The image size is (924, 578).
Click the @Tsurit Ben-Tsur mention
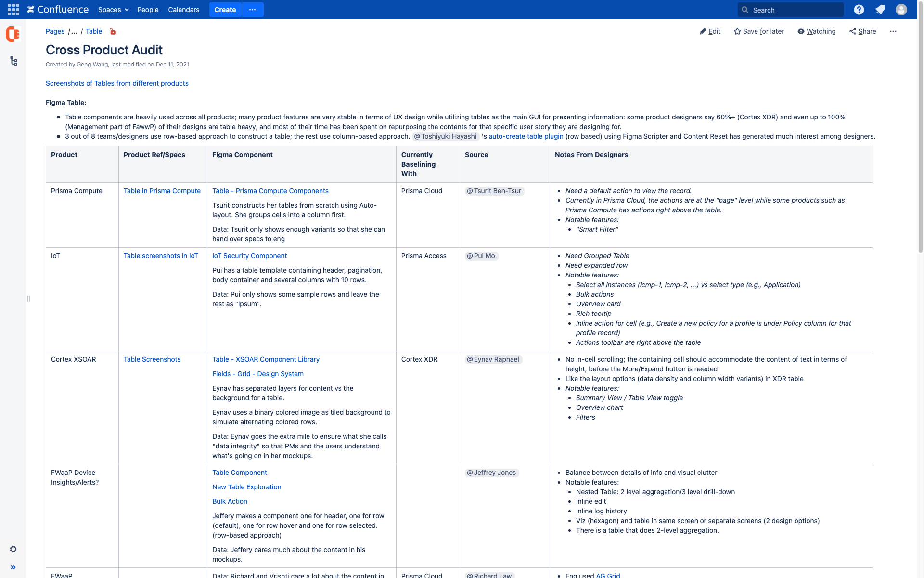[x=494, y=191]
